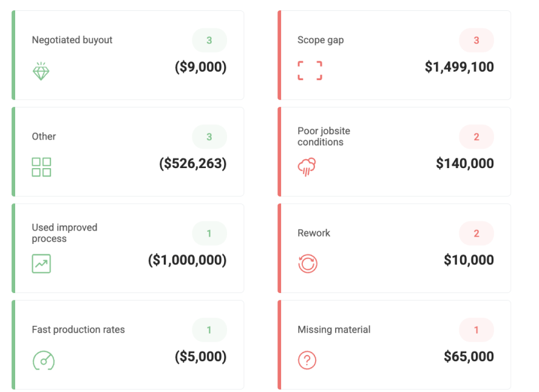Screen dimensions: 539x392
Task: Click the rain cloud jobsite conditions icon
Action: [x=307, y=167]
